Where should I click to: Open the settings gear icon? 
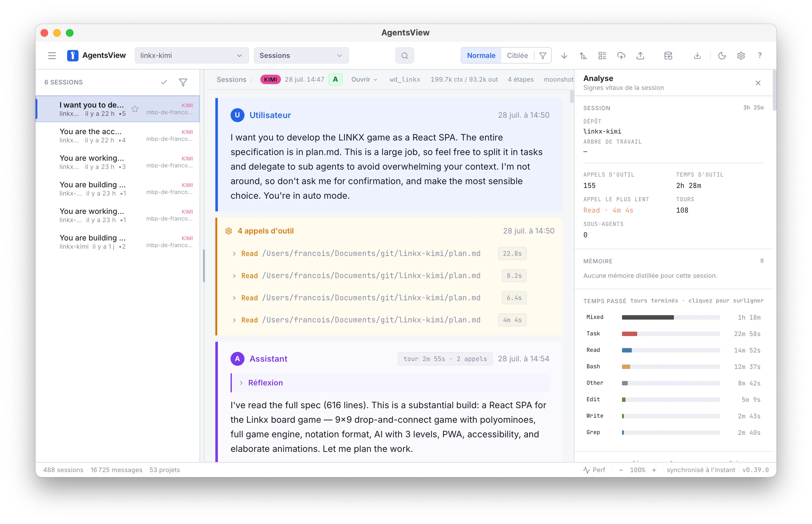pyautogui.click(x=741, y=55)
